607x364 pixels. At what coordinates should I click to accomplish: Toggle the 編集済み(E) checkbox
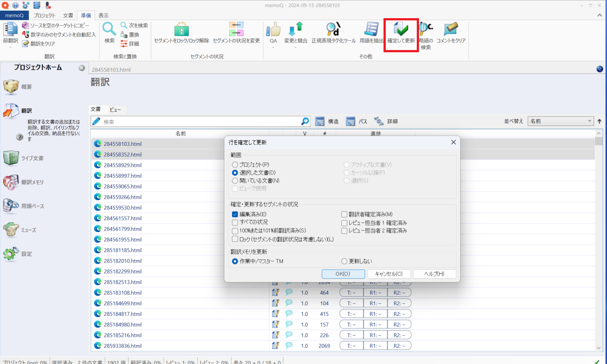[235, 214]
